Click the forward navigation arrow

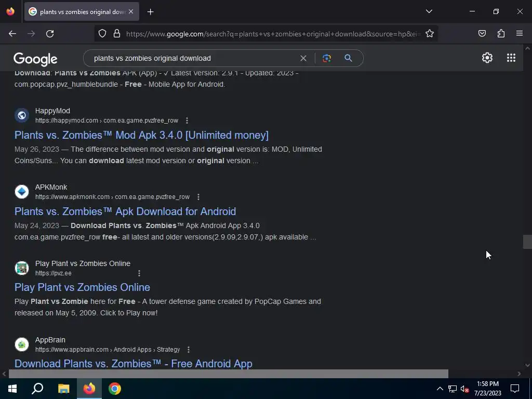[31, 34]
